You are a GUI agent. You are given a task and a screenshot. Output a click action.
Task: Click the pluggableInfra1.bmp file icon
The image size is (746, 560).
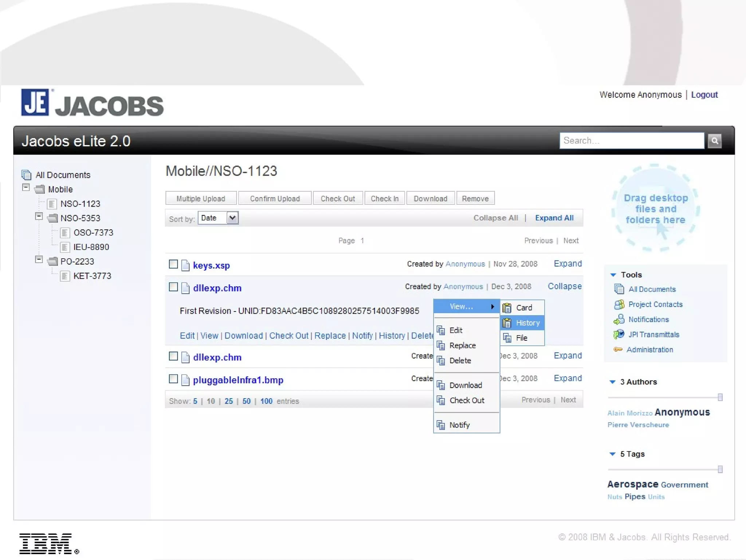(185, 380)
